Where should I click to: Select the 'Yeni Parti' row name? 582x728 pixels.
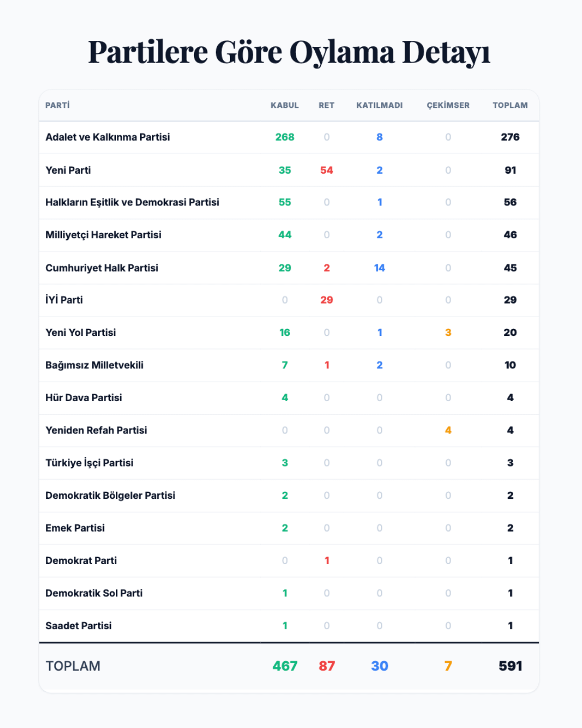click(68, 170)
